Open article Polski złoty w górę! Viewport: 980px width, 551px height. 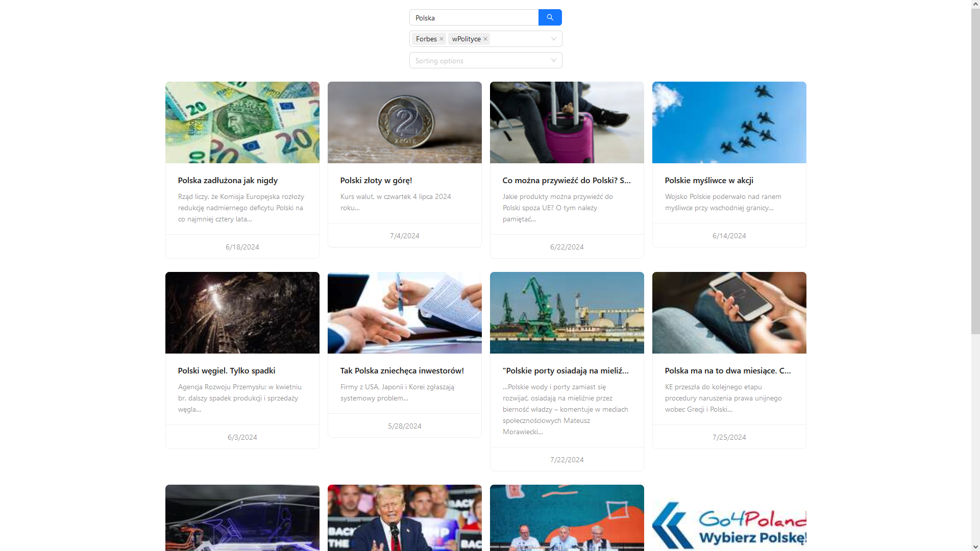tap(376, 180)
